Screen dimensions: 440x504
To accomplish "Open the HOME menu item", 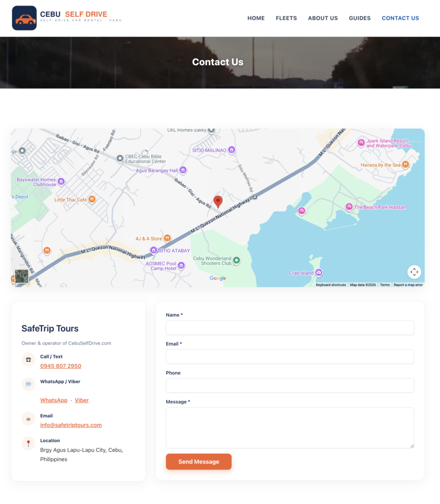I will pyautogui.click(x=256, y=18).
